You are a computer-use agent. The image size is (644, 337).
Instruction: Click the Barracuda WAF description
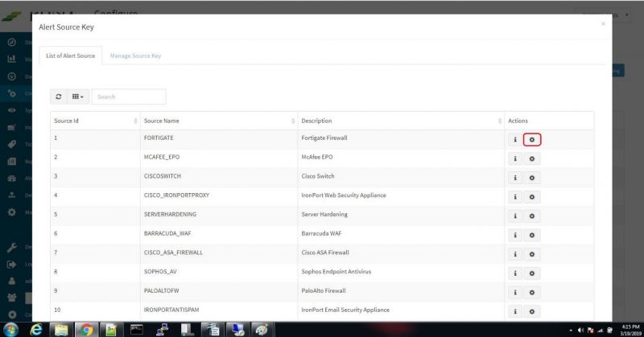pos(321,233)
